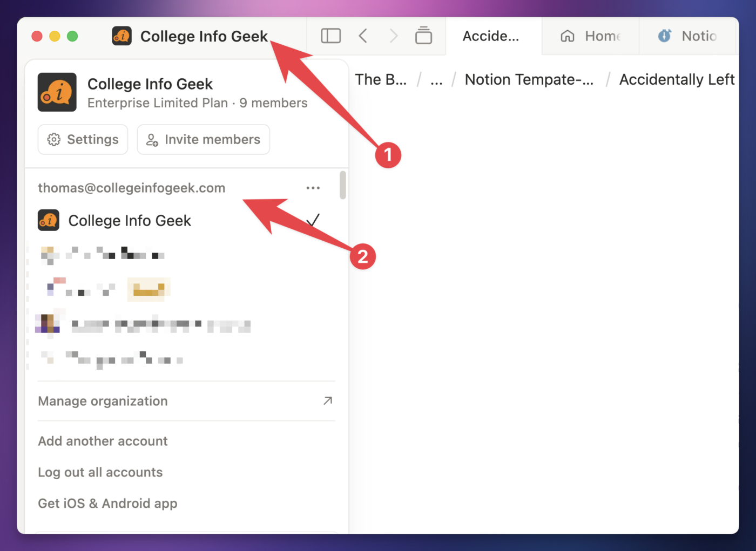Click the scrollbar in the account menu

click(x=342, y=185)
